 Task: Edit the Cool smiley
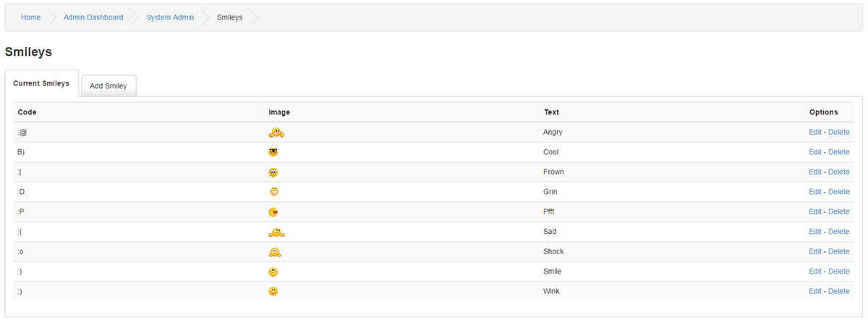click(x=815, y=152)
